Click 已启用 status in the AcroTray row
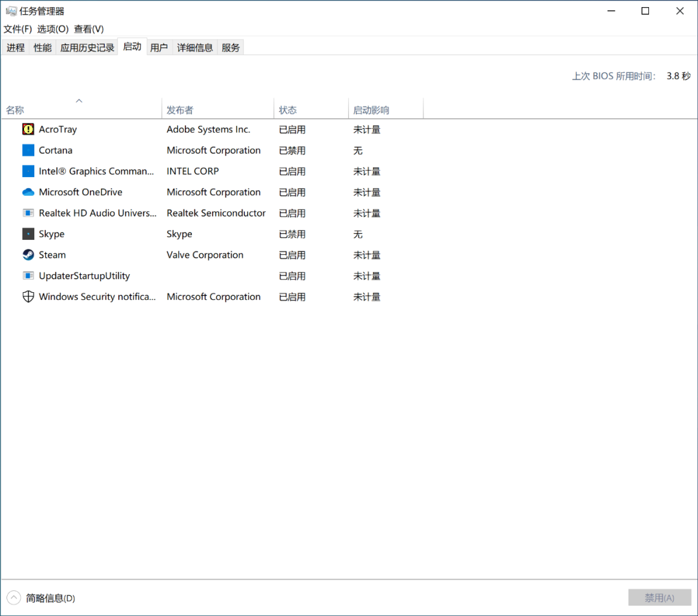Viewport: 698px width, 616px height. pyautogui.click(x=292, y=129)
